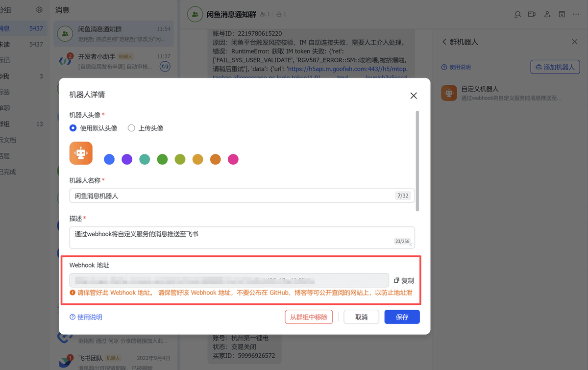Choose the yellow avatar color
Screen dimensions: 588x370
(197, 159)
